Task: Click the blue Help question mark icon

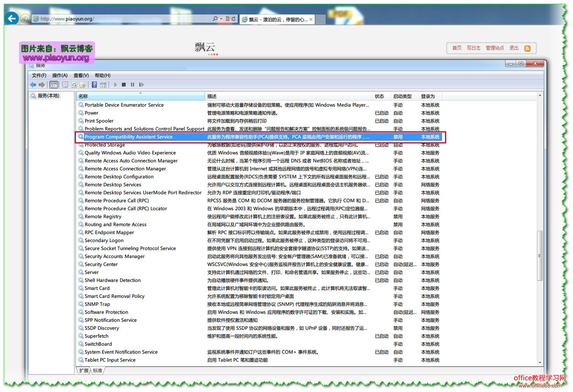Action: coord(94,85)
